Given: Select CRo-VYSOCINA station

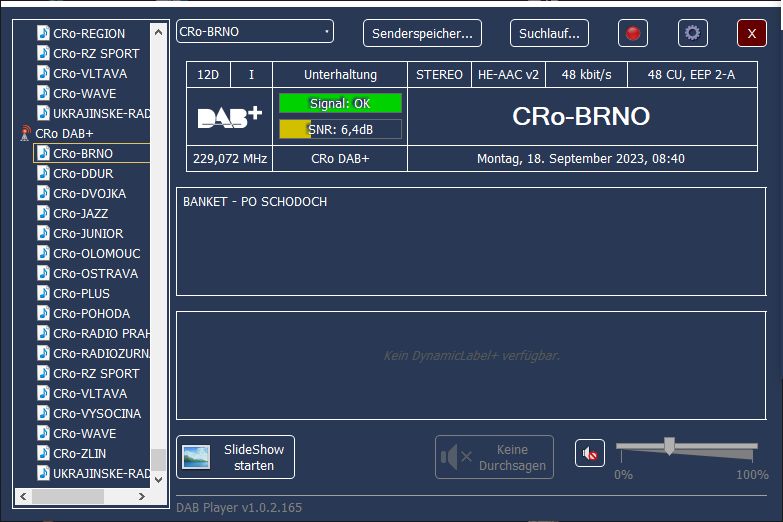Looking at the screenshot, I should (97, 413).
